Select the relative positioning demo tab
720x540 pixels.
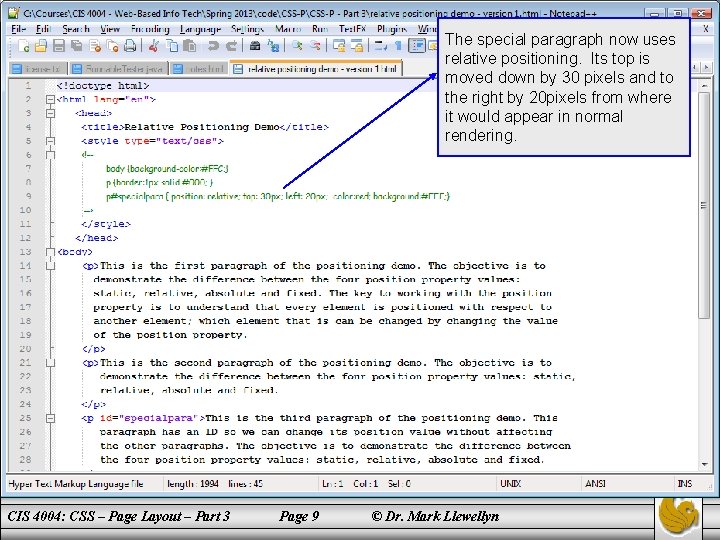point(315,68)
